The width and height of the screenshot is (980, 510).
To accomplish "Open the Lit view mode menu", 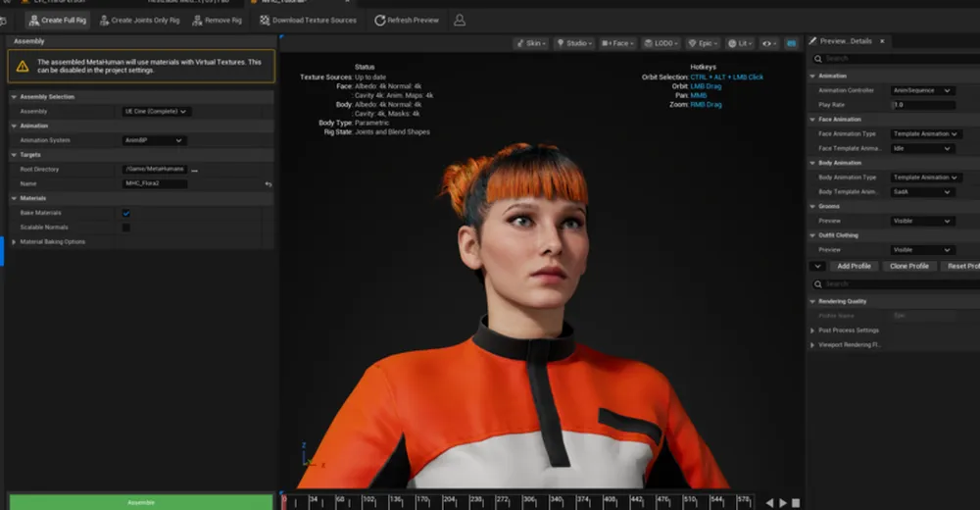I will (x=740, y=43).
